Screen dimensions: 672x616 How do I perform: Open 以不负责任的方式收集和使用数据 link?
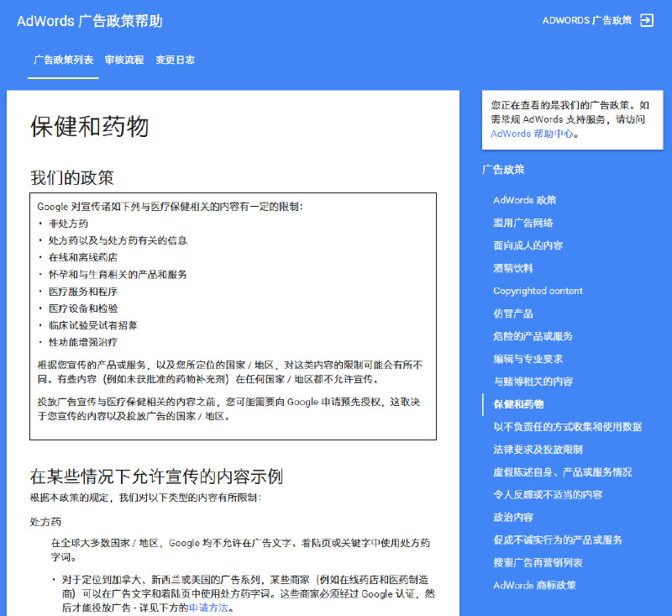[x=568, y=427]
